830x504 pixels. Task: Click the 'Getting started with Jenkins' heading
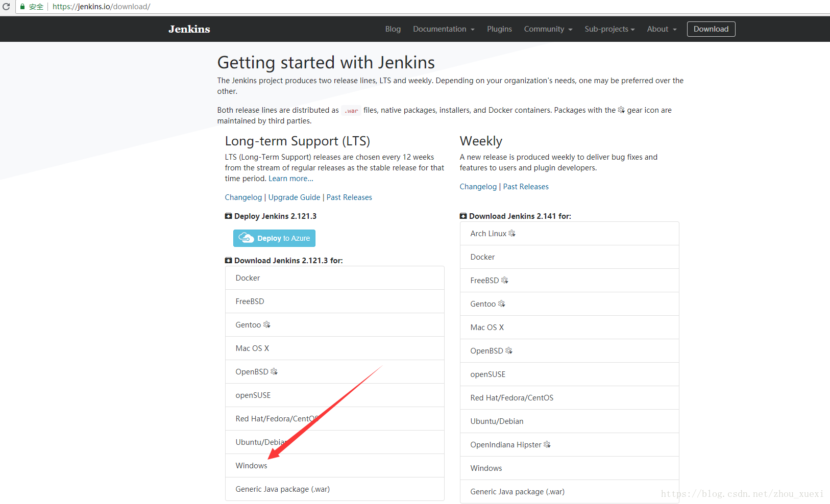pos(326,63)
